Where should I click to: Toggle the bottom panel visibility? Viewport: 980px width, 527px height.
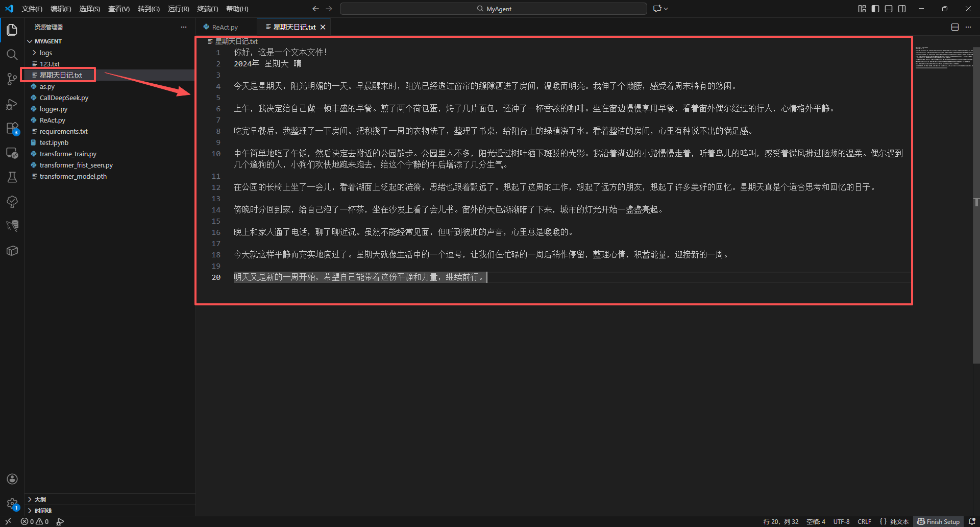(889, 9)
